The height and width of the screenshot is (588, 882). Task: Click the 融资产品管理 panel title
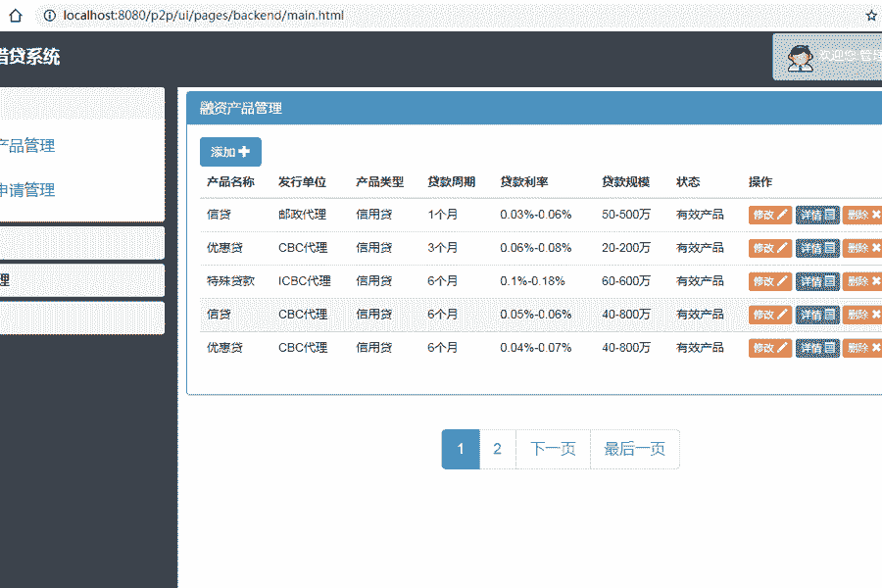click(241, 108)
